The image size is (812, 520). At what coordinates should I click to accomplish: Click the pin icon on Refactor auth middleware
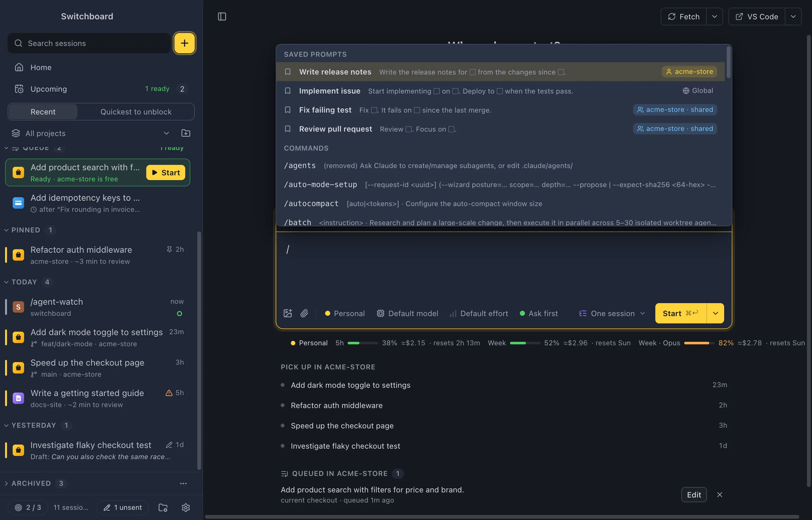pyautogui.click(x=169, y=249)
